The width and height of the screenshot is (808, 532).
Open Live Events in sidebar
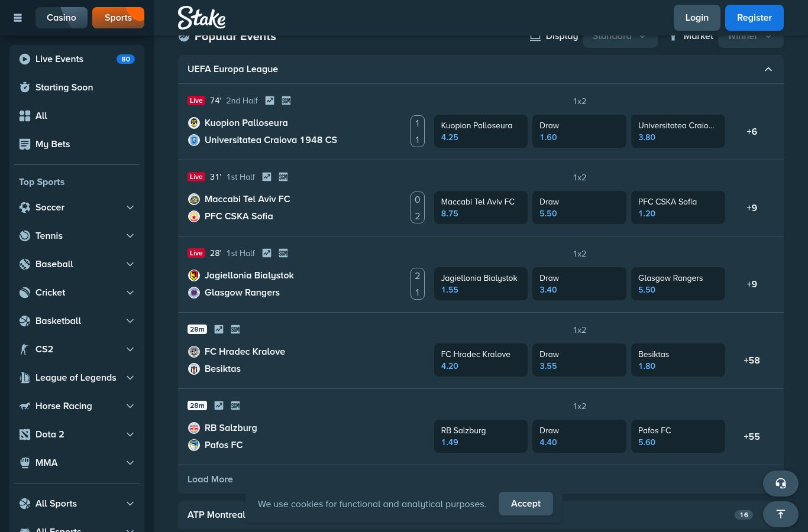tap(77, 59)
